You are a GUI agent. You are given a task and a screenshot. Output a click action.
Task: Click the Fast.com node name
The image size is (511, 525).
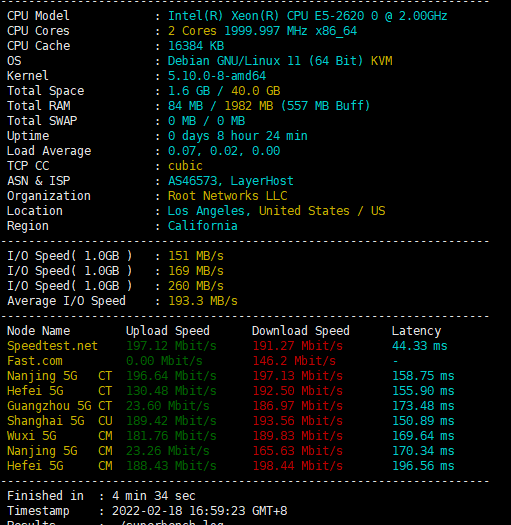(35, 361)
